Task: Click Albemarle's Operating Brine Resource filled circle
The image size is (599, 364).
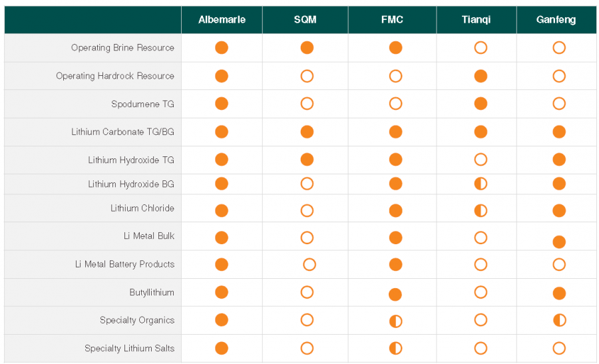Action: (x=222, y=48)
